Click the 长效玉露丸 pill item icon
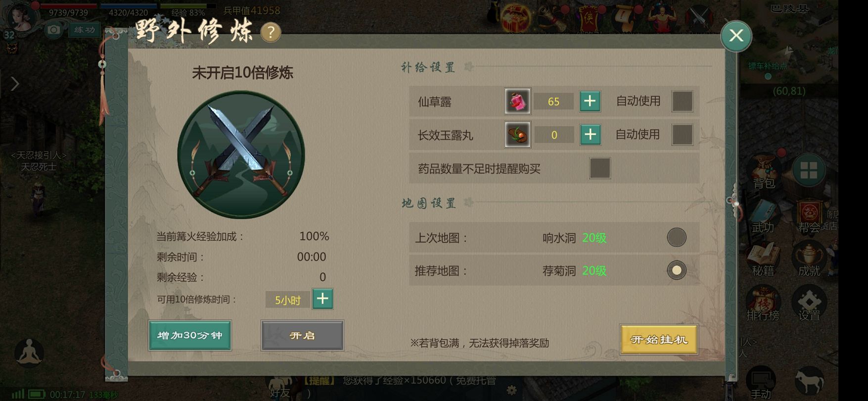The image size is (868, 401). click(x=518, y=135)
